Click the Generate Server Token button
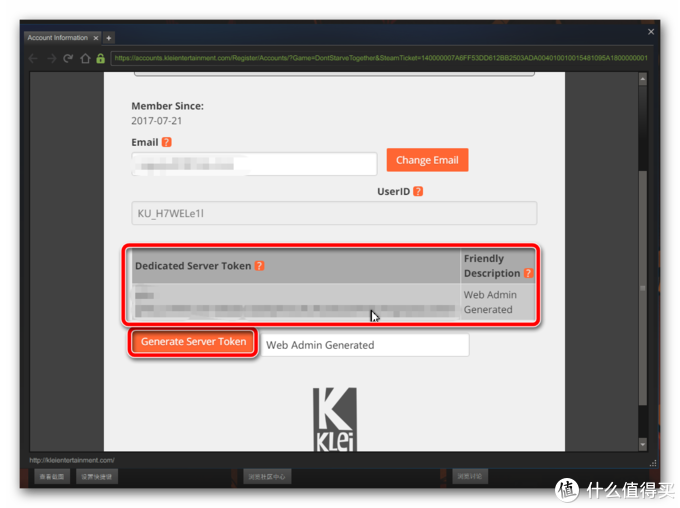The width and height of the screenshot is (680, 508). pos(193,342)
